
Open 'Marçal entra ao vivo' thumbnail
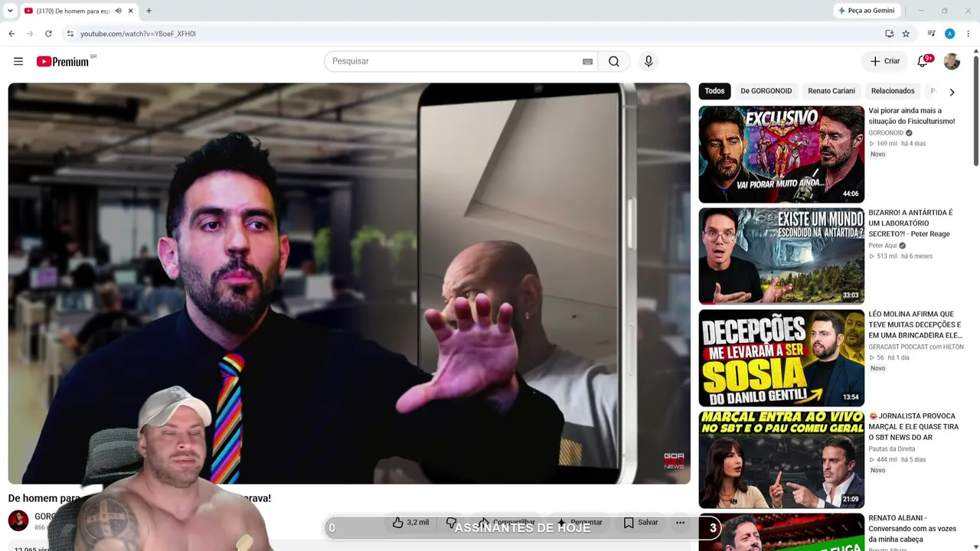pos(781,459)
